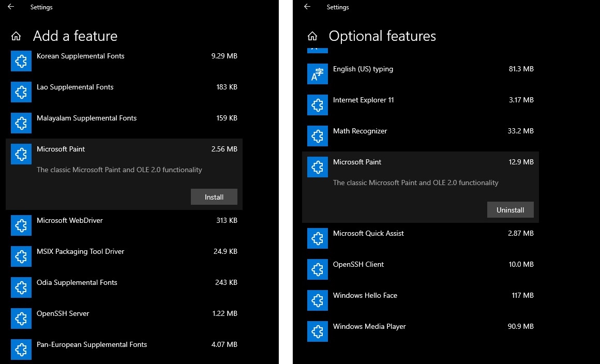Click OpenSSH Client puzzle icon

(x=318, y=269)
